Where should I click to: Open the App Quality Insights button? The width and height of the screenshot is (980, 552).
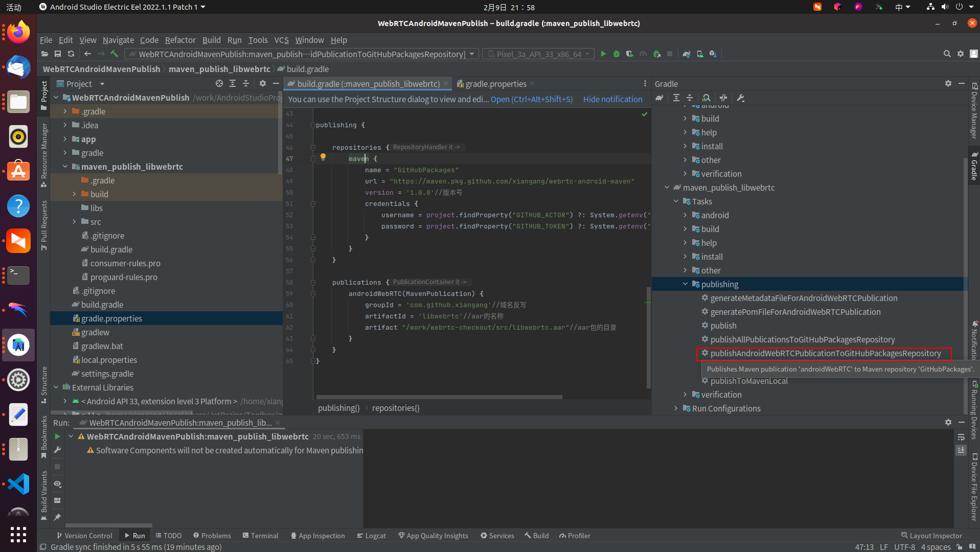pos(433,536)
